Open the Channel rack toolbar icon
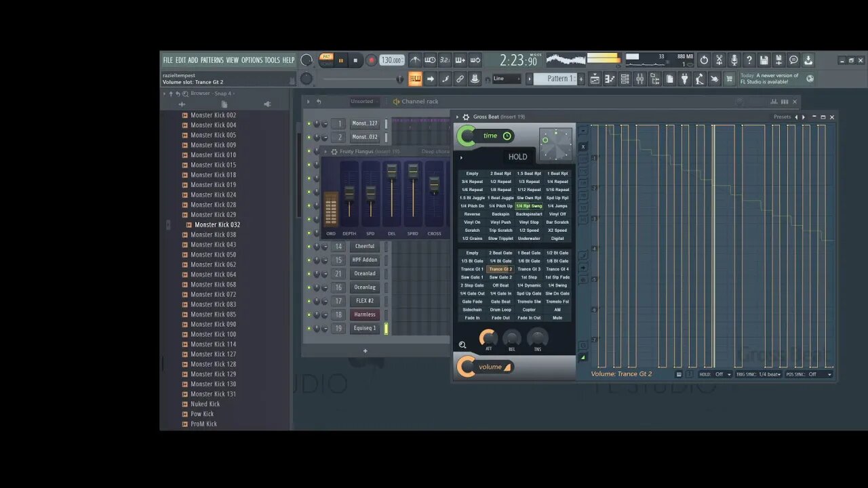The image size is (868, 488). 625,79
